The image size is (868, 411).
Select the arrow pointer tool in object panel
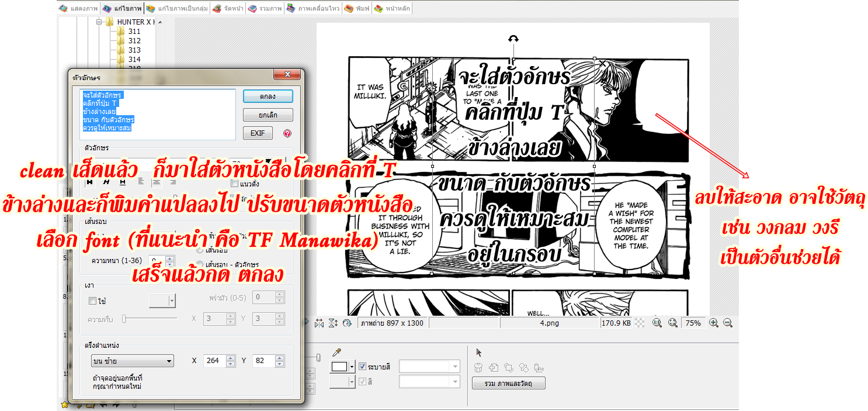click(479, 353)
